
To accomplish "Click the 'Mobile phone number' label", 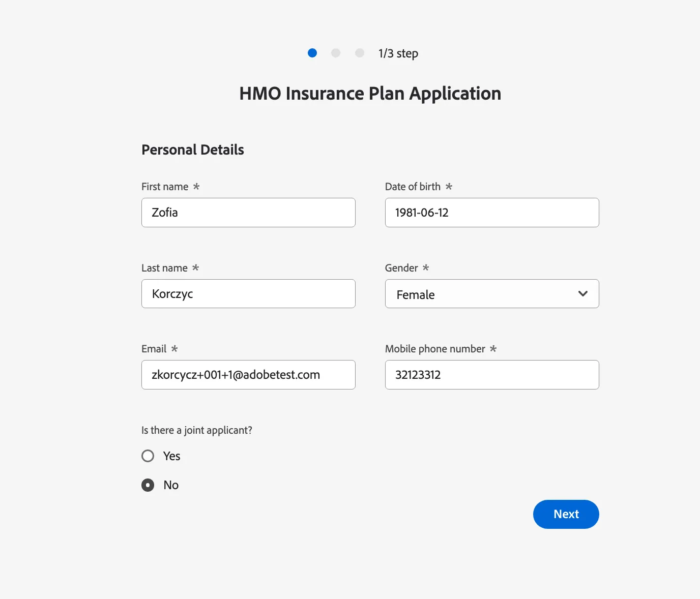I will pos(435,349).
